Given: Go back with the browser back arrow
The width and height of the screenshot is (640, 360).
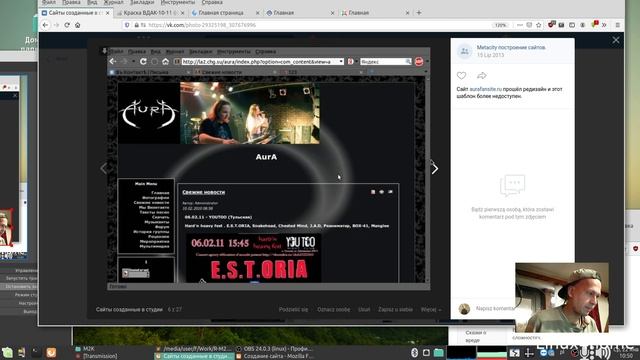Looking at the screenshot, I should [x=45, y=25].
